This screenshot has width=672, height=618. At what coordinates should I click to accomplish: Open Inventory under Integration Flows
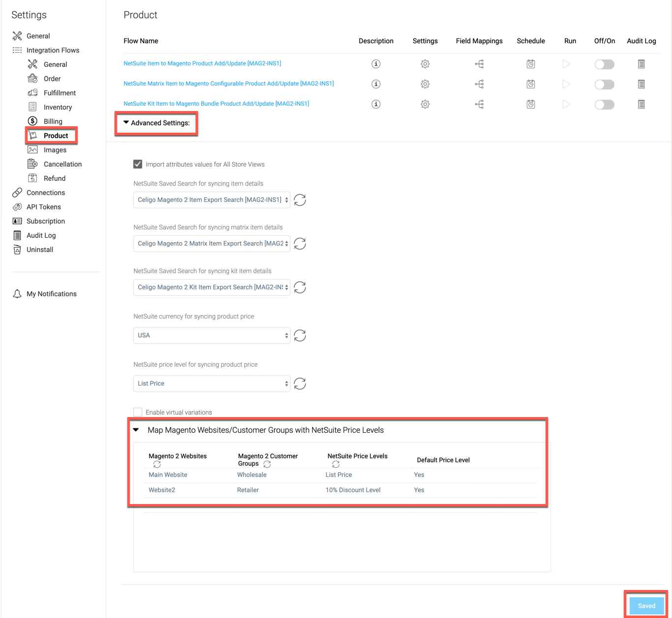(x=50, y=107)
